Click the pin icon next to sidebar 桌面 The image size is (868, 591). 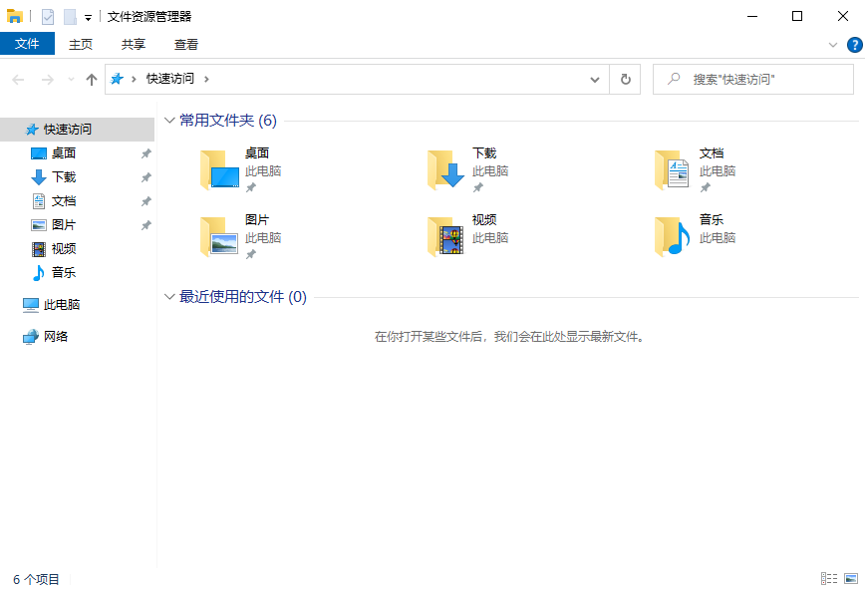[145, 153]
